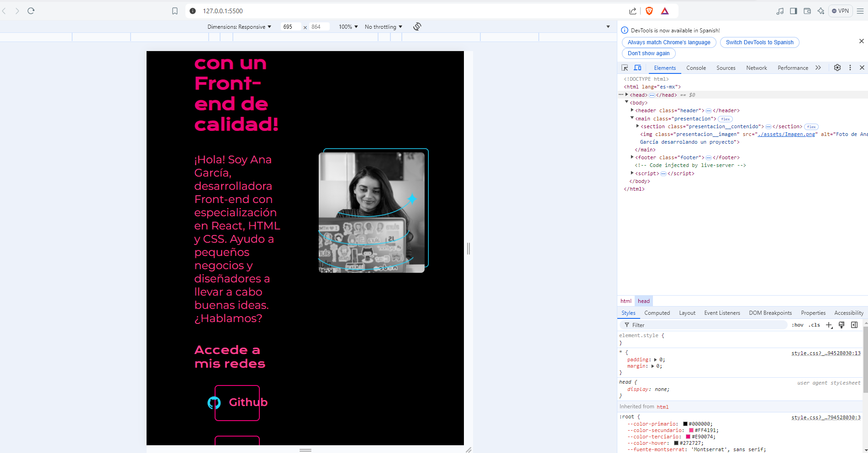The height and width of the screenshot is (453, 868).
Task: Open the ./assets/Imagen.png source link
Action: [x=786, y=134]
